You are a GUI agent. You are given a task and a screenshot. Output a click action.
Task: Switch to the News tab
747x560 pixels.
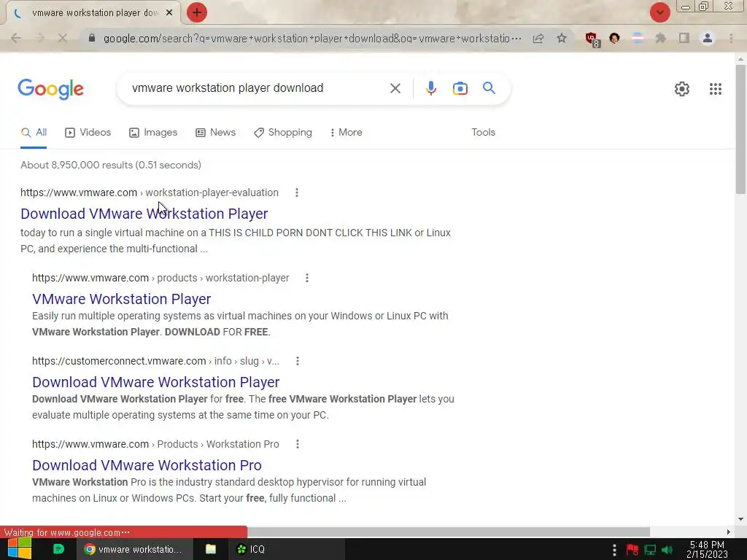(215, 133)
